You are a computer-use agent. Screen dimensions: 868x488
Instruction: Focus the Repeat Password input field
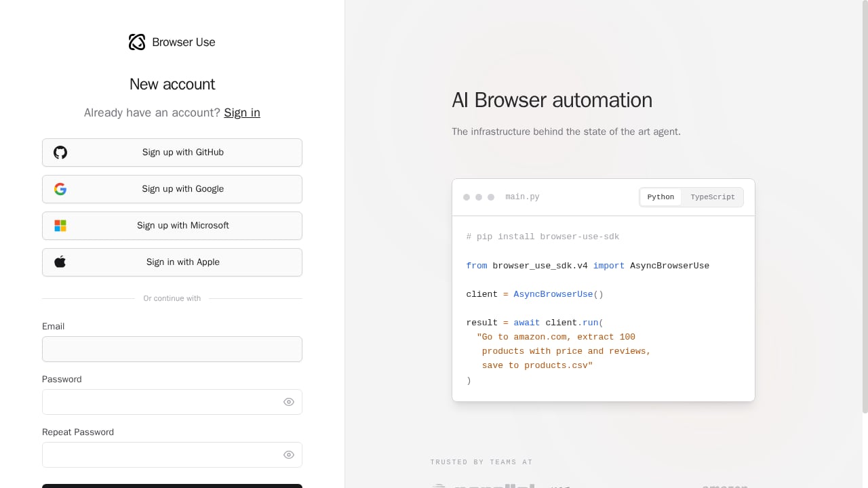[172, 455]
